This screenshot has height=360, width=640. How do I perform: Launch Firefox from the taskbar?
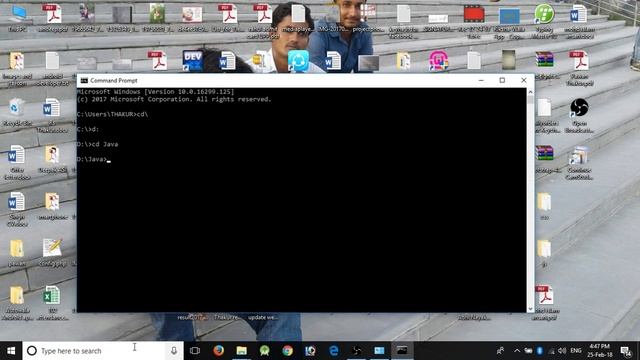(x=218, y=351)
